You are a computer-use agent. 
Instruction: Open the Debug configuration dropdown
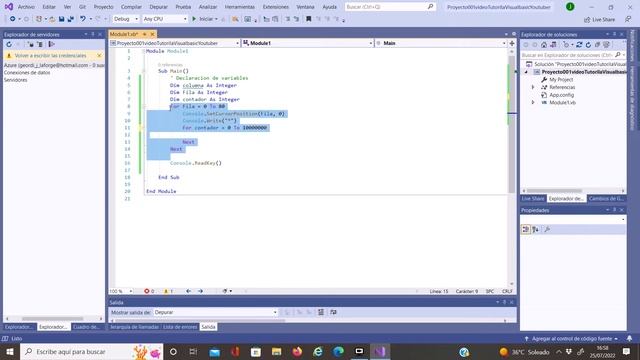[125, 19]
